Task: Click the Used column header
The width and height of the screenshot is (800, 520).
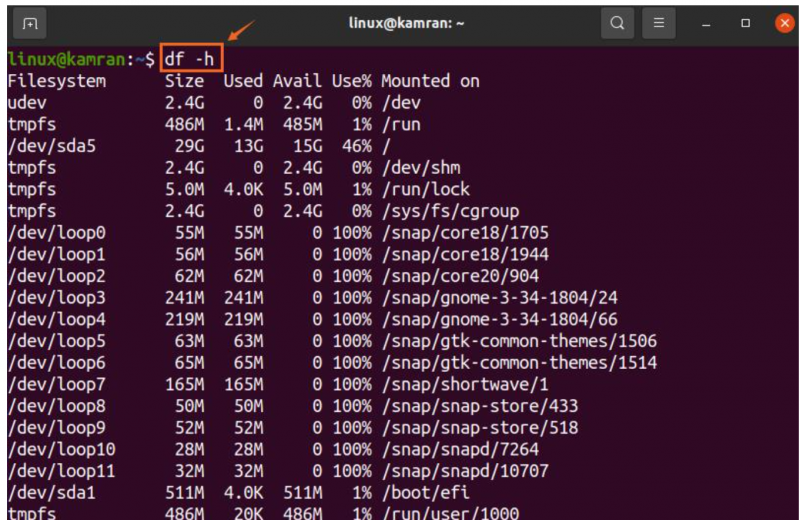Action: (243, 81)
